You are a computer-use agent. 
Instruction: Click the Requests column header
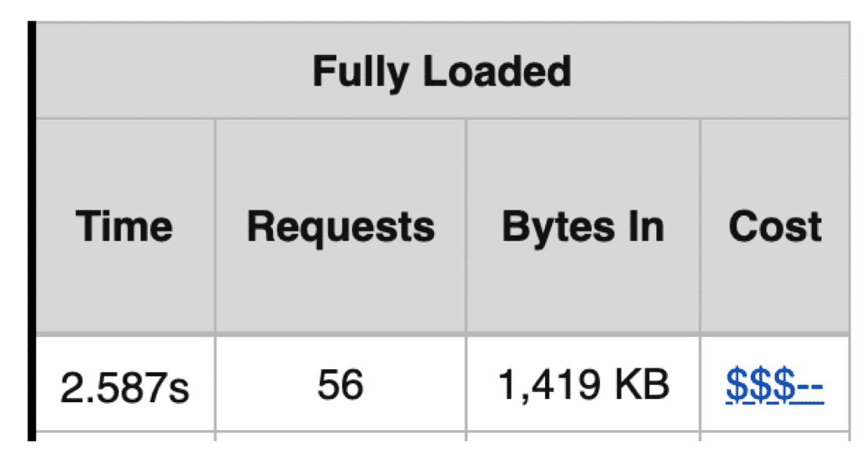coord(340,227)
